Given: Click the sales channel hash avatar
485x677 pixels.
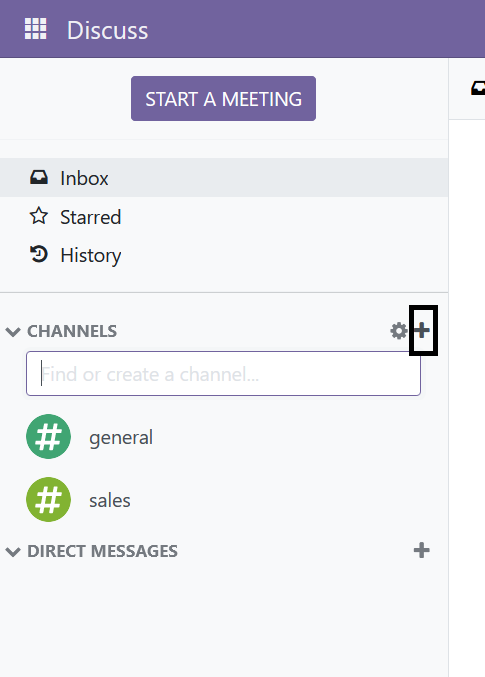Looking at the screenshot, I should [48, 500].
